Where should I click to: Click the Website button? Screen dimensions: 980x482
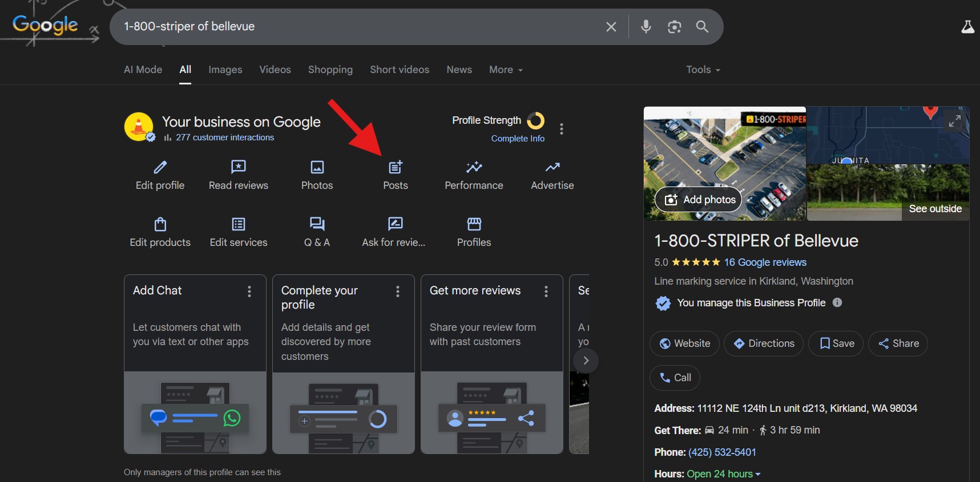(x=684, y=343)
